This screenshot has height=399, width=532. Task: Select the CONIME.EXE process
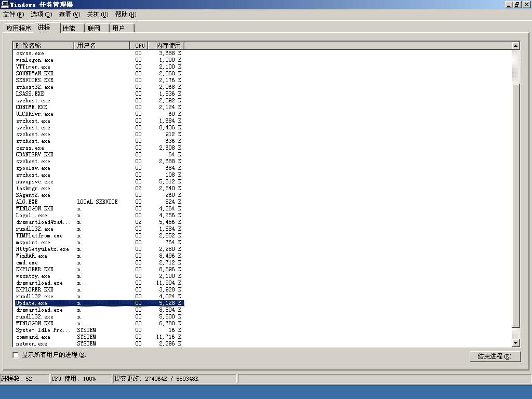pos(99,107)
